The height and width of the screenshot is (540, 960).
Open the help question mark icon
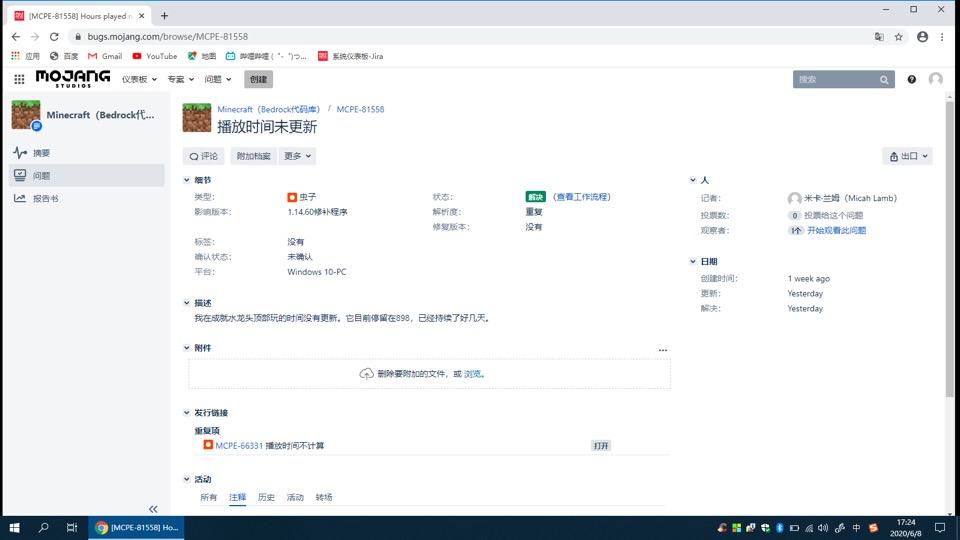point(912,79)
